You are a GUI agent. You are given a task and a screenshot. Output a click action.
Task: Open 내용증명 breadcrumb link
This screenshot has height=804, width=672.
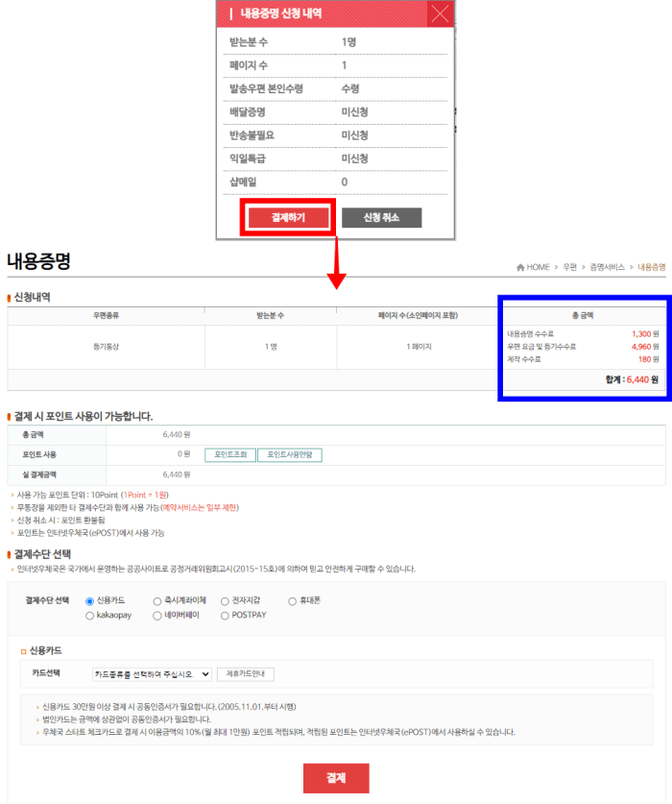651,267
